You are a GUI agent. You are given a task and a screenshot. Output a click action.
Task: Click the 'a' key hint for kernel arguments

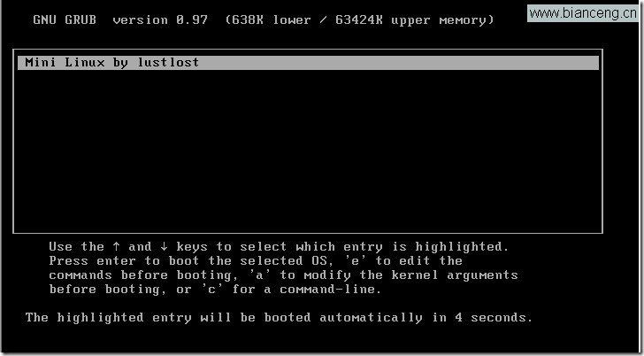259,275
